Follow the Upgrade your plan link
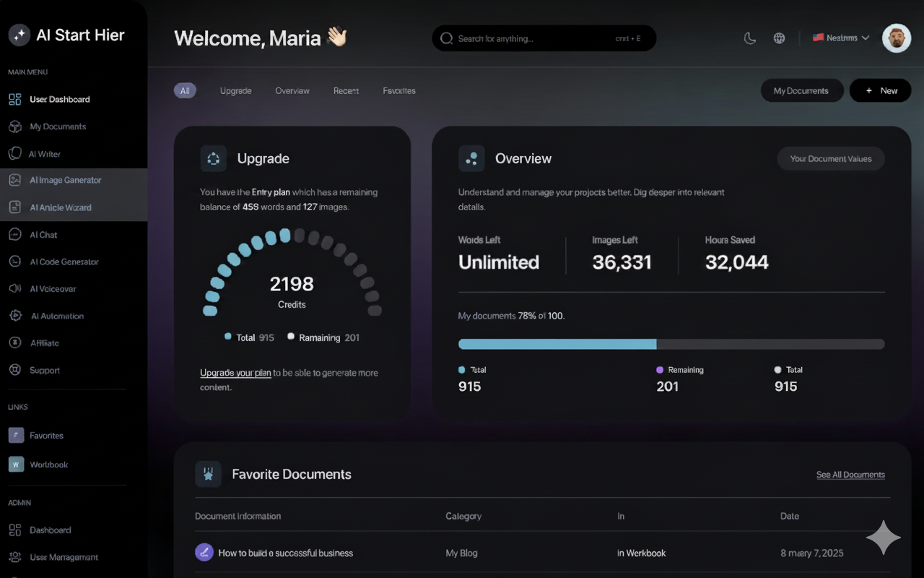Screen dimensions: 924x578 [x=235, y=373]
